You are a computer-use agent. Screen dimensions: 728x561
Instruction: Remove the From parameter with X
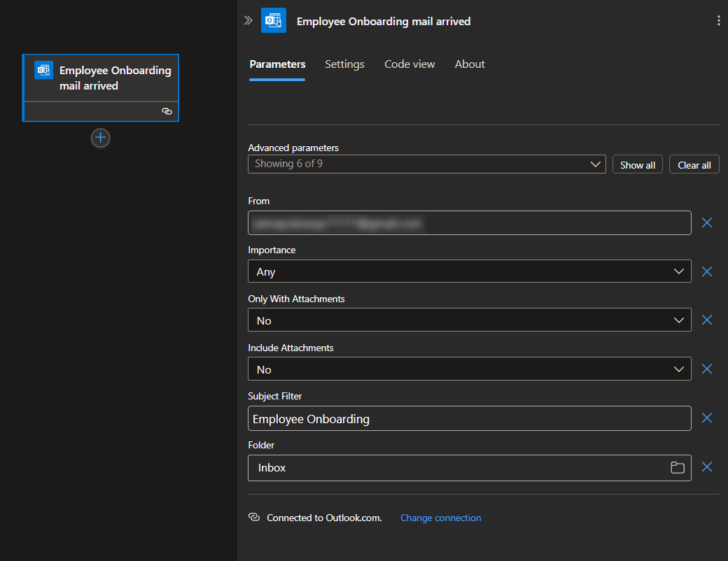pyautogui.click(x=707, y=222)
